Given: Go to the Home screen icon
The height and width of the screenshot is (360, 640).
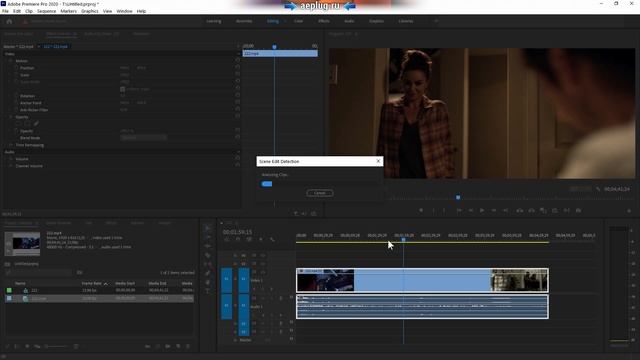Looking at the screenshot, I should pyautogui.click(x=9, y=21).
